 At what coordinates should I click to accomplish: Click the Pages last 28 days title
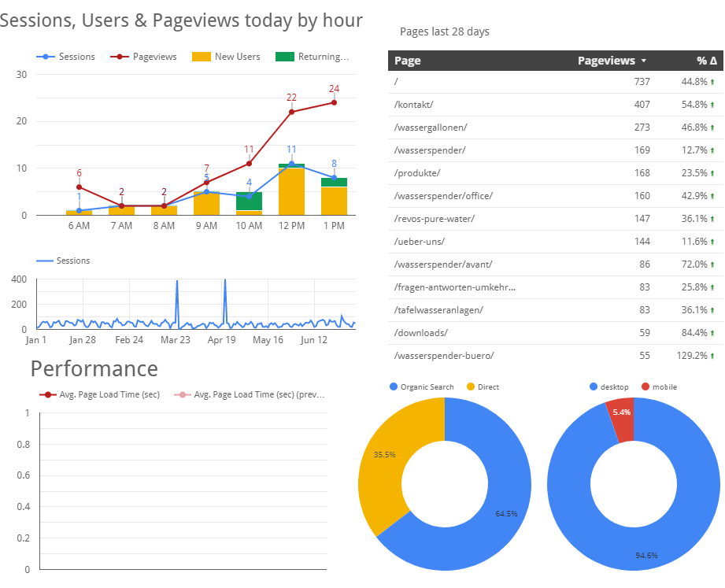click(x=444, y=31)
